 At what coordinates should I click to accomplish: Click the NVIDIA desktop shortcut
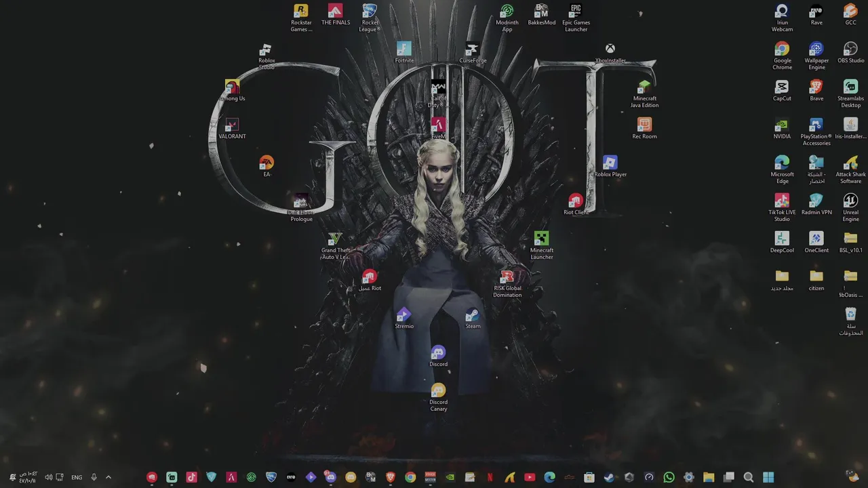point(782,129)
